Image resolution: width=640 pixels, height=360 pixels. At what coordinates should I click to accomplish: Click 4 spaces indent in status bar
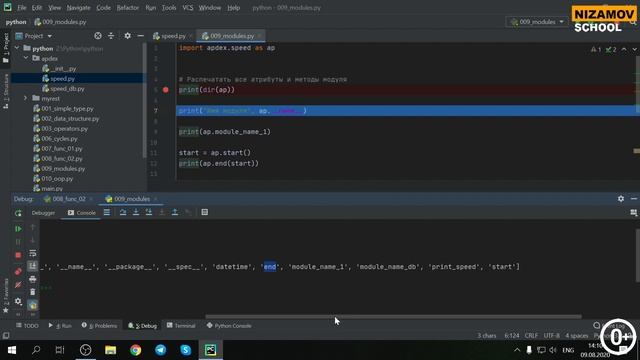coord(576,336)
